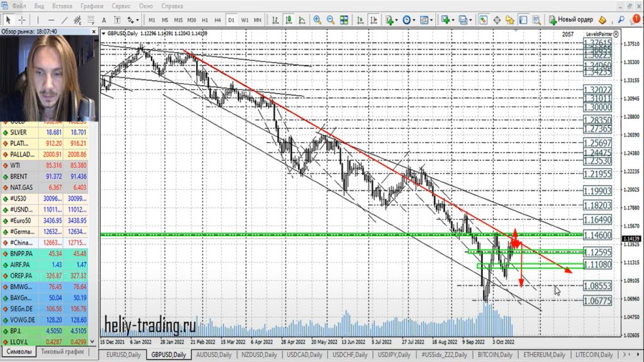644x362 pixels.
Task: Select the Horizontal line tool
Action: pos(52,19)
